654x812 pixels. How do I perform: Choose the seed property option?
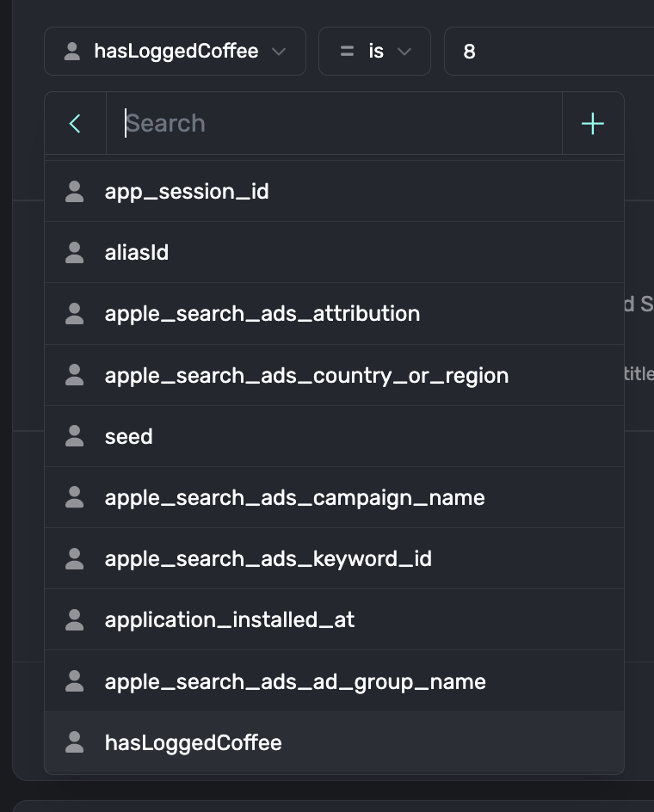click(129, 437)
